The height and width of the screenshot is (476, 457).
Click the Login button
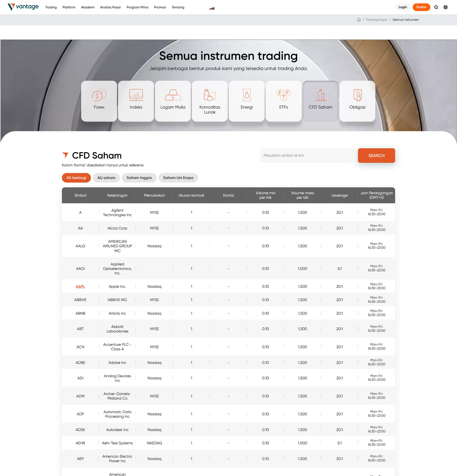pos(403,7)
